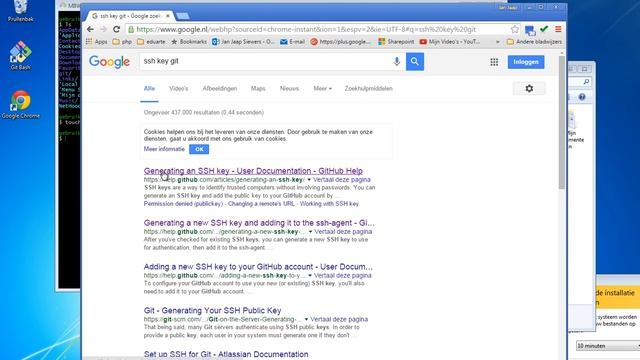This screenshot has height=360, width=640.
Task: Expand the Adding a new SSH key URL arrow
Action: tap(310, 276)
